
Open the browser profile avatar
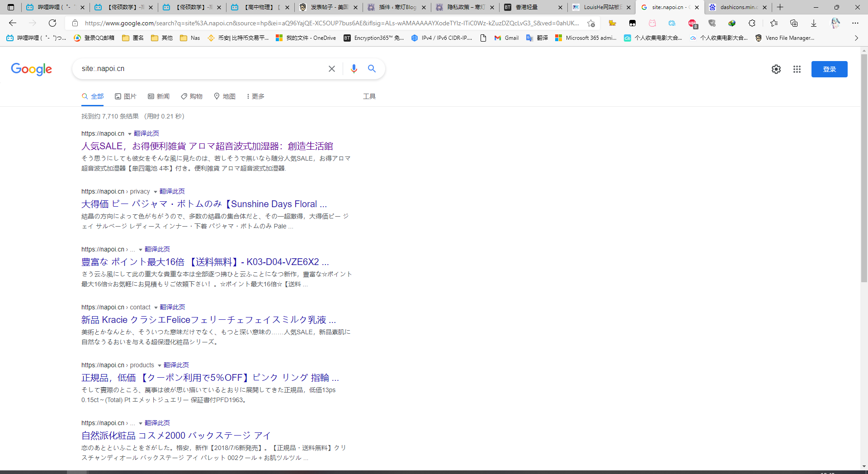pos(835,23)
